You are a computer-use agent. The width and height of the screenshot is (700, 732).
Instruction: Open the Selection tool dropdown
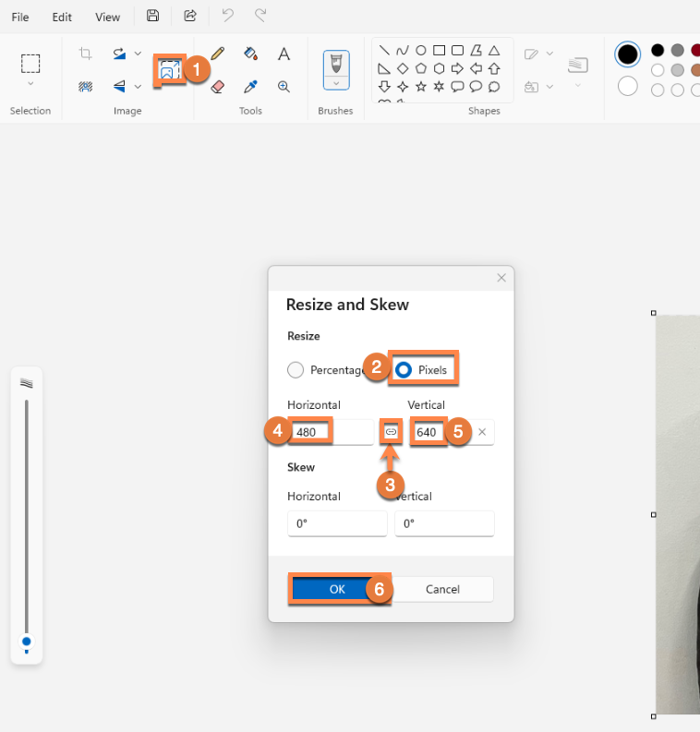[30, 83]
